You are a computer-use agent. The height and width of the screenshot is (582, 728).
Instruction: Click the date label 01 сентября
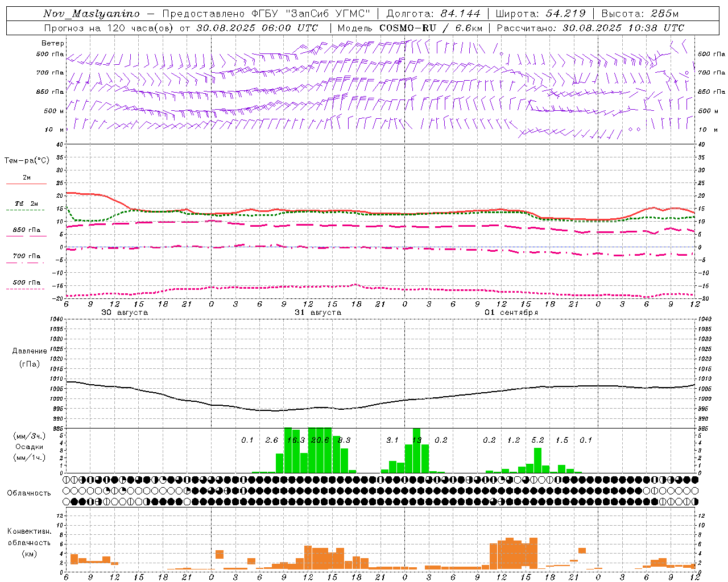(511, 313)
